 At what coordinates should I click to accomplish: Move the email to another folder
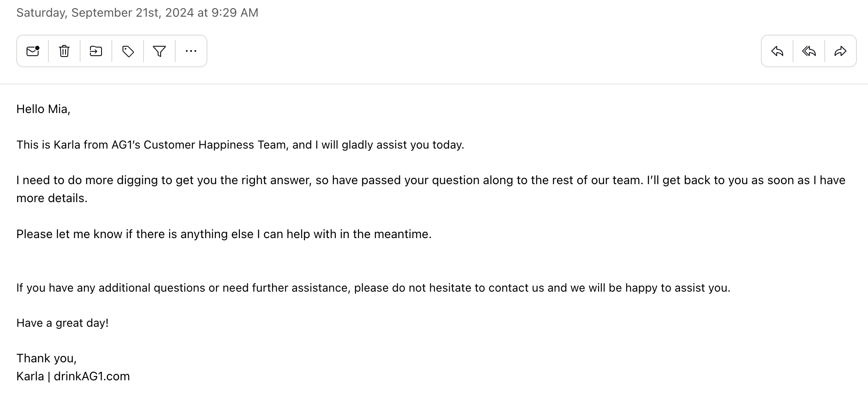(96, 51)
